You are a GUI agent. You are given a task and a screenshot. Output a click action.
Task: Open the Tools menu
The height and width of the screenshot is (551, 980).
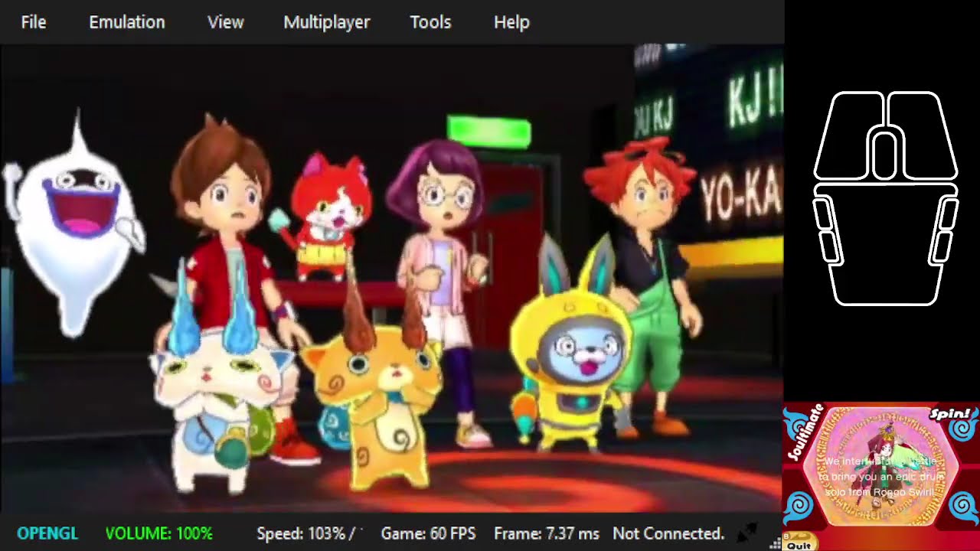[x=430, y=22]
